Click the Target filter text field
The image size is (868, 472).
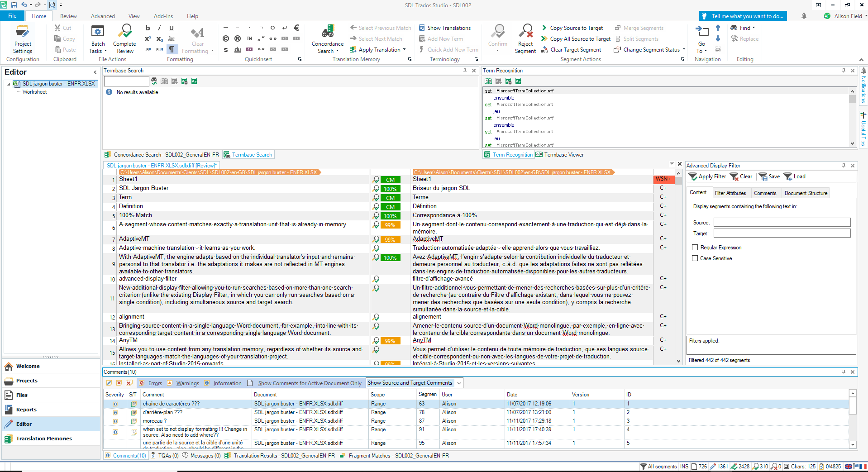[782, 233]
